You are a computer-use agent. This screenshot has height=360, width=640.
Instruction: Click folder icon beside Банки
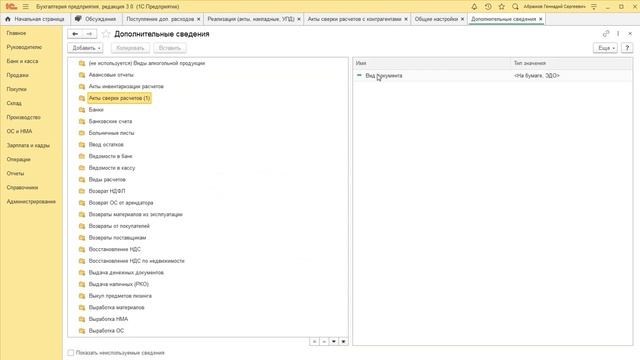coord(82,110)
